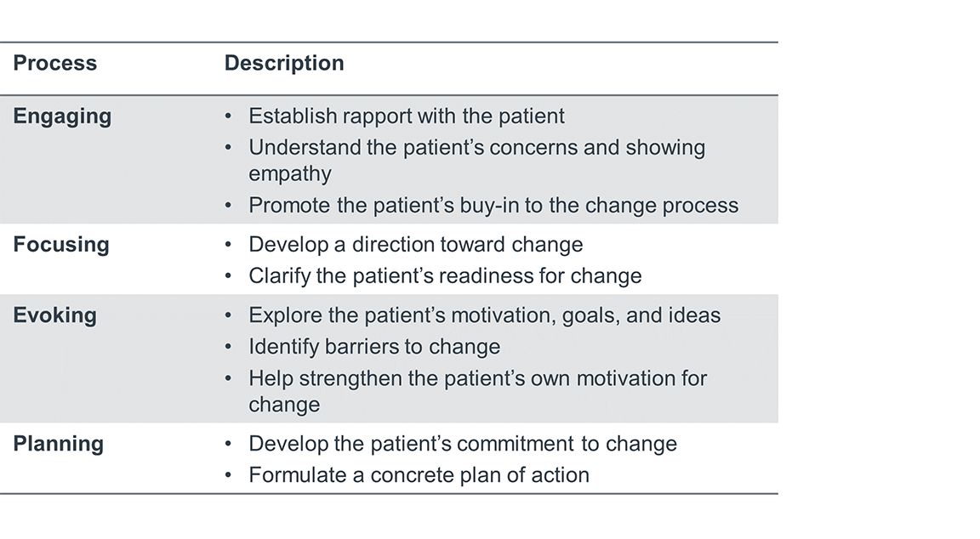Image resolution: width=980 pixels, height=539 pixels.
Task: Click the bullet point before "Identify barriers"
Action: tap(228, 347)
